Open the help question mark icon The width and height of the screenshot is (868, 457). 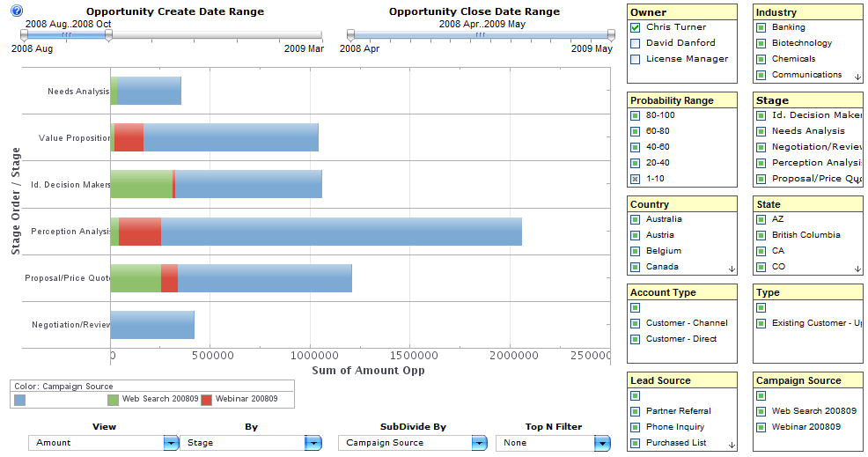point(17,11)
